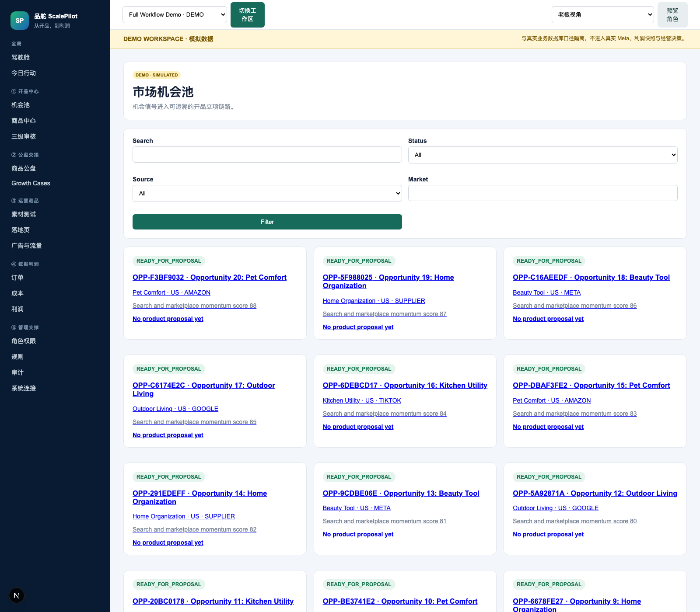This screenshot has height=612, width=700.
Task: Click No product proposal yet under Opportunity 13
Action: pyautogui.click(x=358, y=534)
